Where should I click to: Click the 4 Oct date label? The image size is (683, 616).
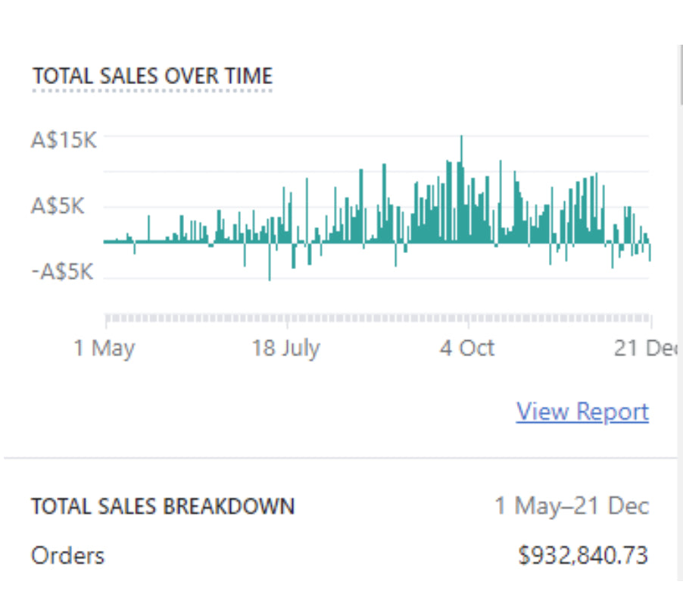pos(467,349)
